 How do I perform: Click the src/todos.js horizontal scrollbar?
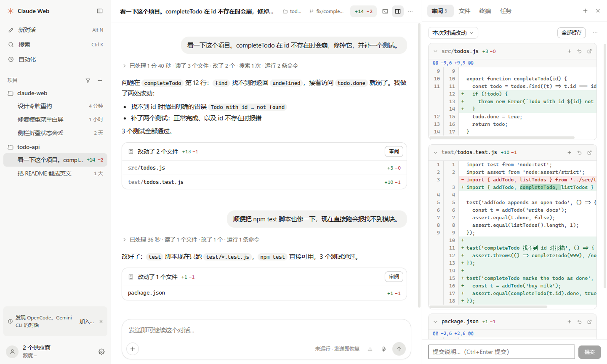pos(502,138)
